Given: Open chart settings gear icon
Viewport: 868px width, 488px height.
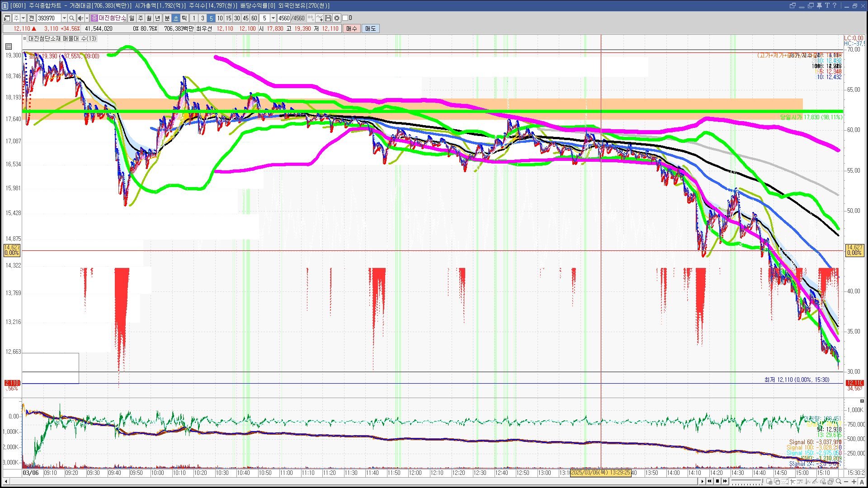Looking at the screenshot, I should [x=337, y=18].
